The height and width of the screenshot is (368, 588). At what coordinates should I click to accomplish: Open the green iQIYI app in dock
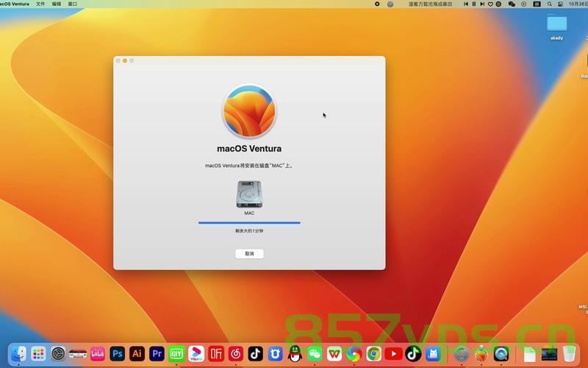click(x=176, y=354)
